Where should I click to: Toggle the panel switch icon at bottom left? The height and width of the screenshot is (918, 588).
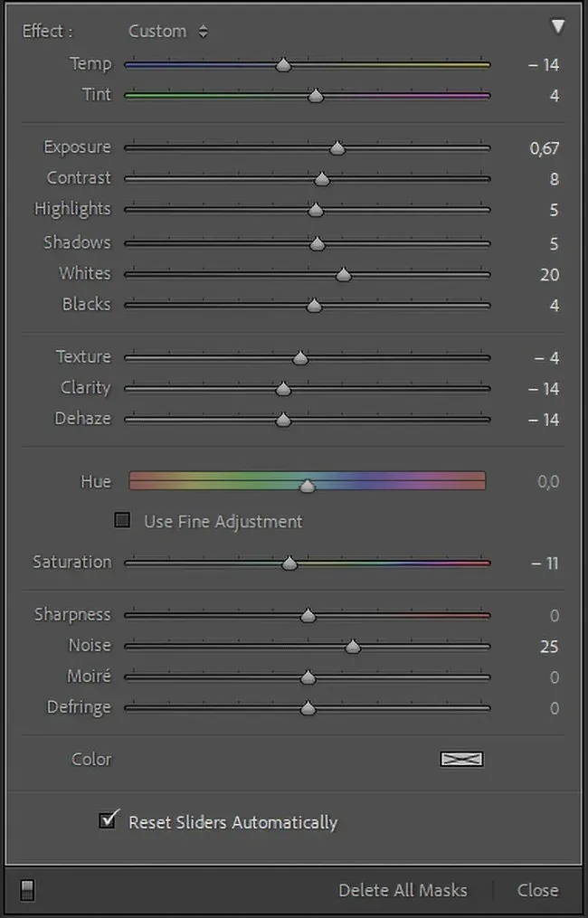coord(26,891)
